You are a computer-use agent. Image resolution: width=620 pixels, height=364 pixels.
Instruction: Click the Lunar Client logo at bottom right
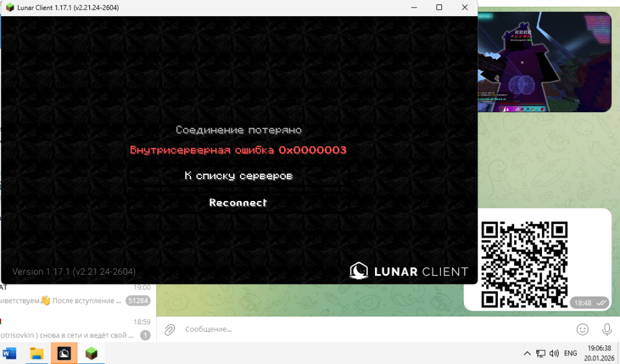click(x=409, y=272)
